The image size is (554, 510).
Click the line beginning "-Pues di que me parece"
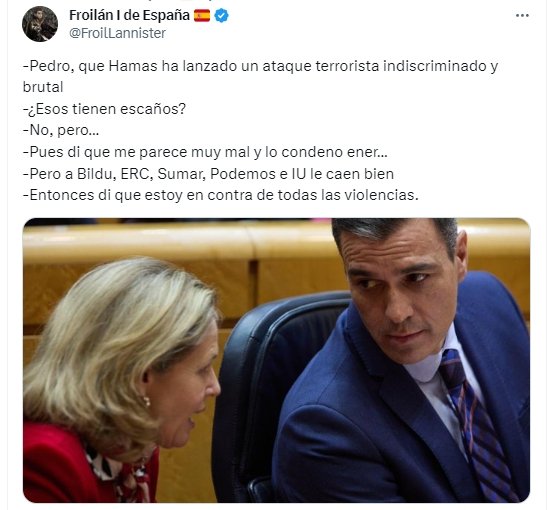pyautogui.click(x=205, y=152)
